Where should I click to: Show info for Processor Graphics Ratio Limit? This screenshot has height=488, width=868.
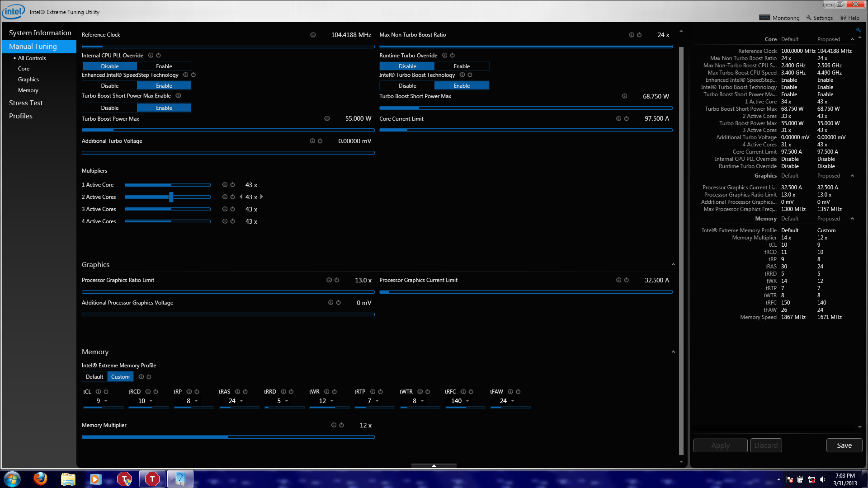pyautogui.click(x=329, y=280)
